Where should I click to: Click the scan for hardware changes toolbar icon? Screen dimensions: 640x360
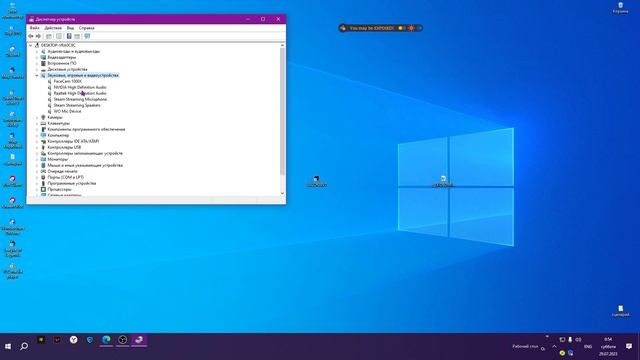87,36
